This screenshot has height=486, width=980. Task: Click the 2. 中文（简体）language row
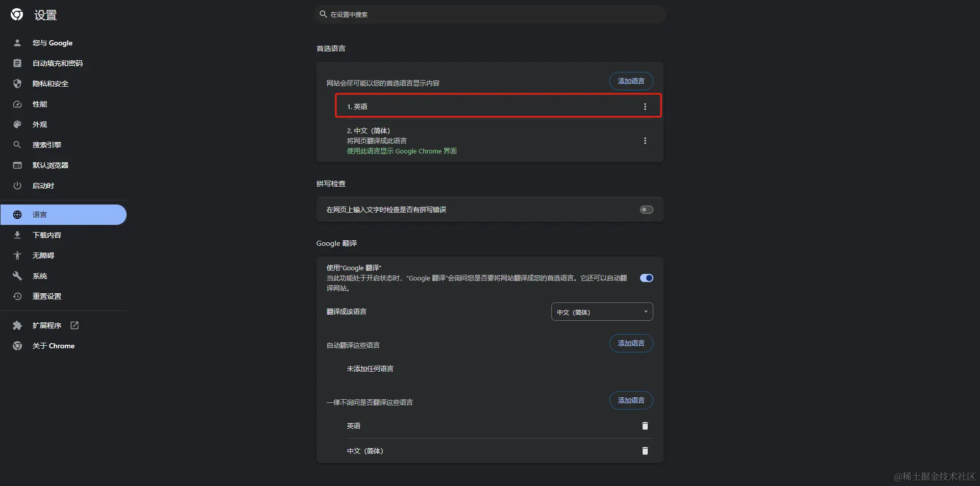click(x=498, y=141)
